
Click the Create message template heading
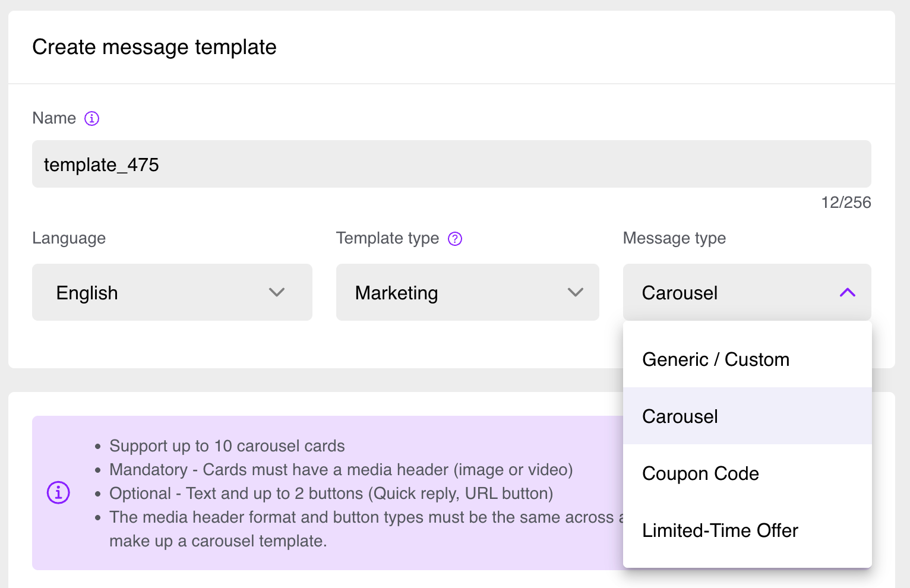(154, 47)
